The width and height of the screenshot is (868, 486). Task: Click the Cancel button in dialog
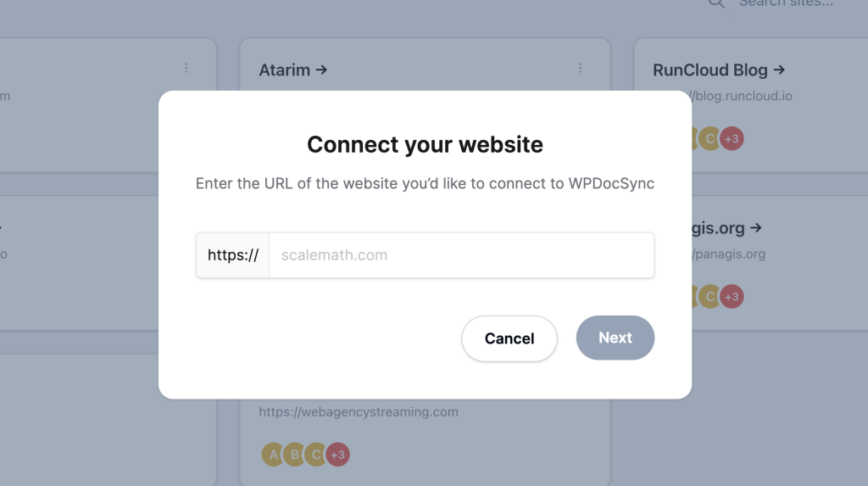pyautogui.click(x=509, y=338)
